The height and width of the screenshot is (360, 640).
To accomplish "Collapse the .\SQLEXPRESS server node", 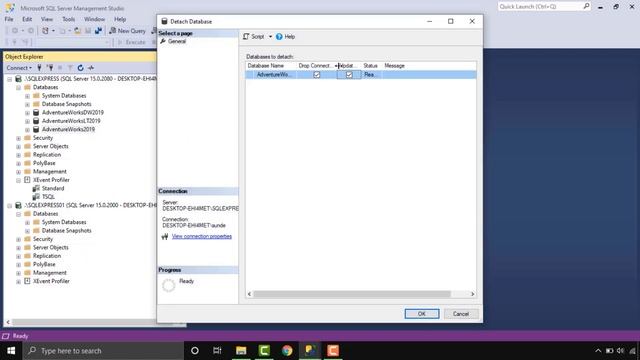I will click(10, 79).
